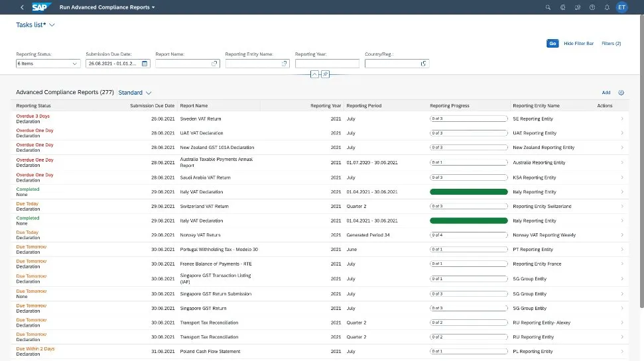Click the back arrow in the header

23,7
